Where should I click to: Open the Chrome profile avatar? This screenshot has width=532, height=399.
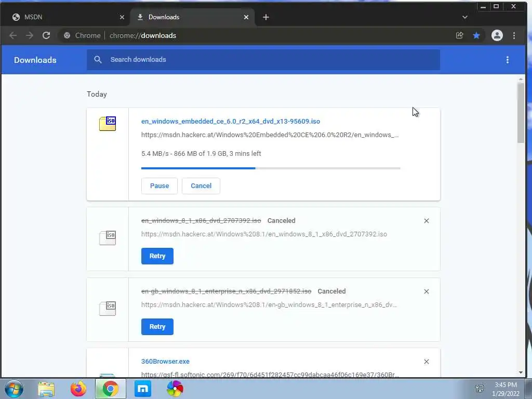click(497, 35)
